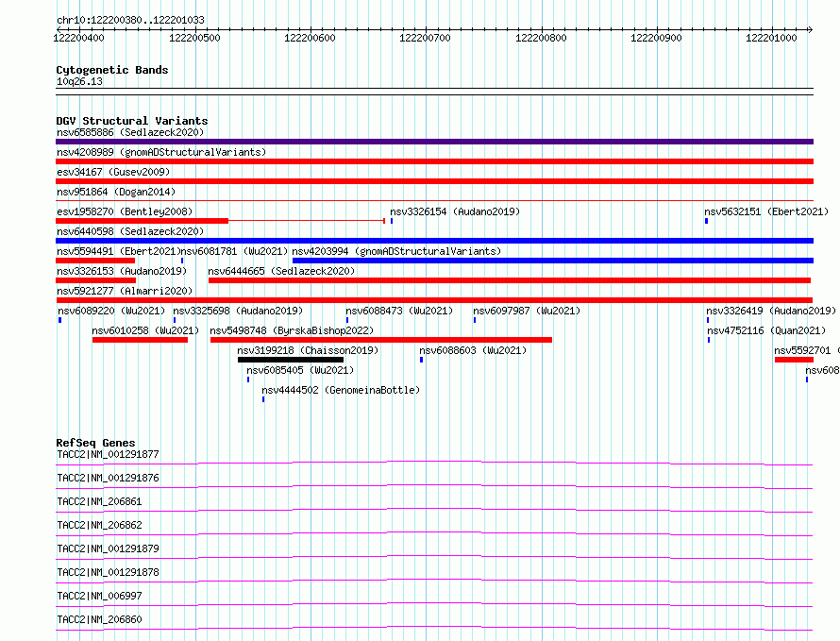Click nsv6444665 (Sedlazeck2020) label
Screen dimensions: 840x641
282,271
